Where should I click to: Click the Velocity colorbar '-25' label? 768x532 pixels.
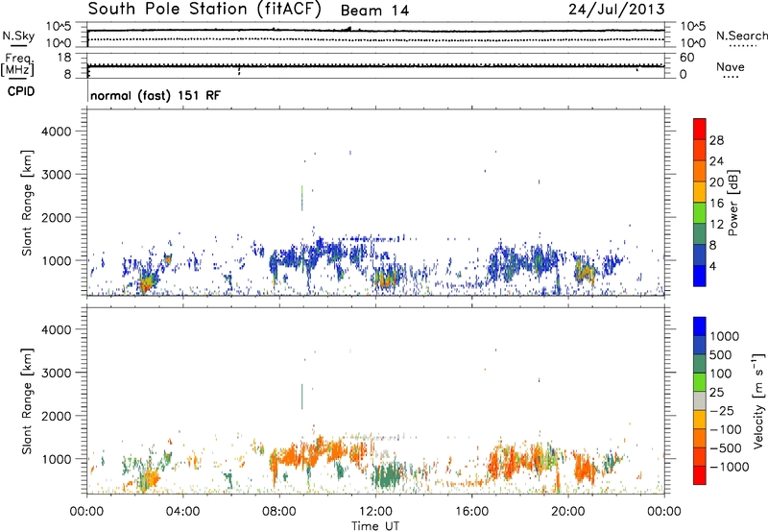723,411
